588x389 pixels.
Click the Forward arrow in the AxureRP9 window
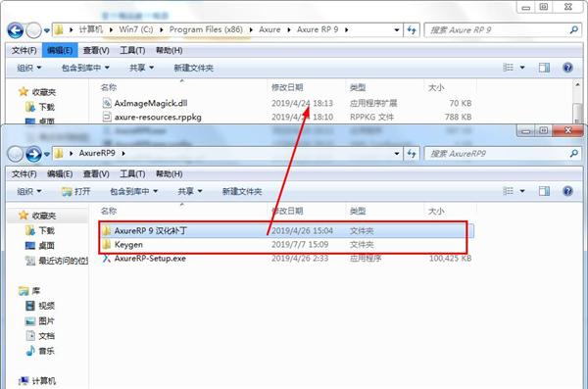33,154
